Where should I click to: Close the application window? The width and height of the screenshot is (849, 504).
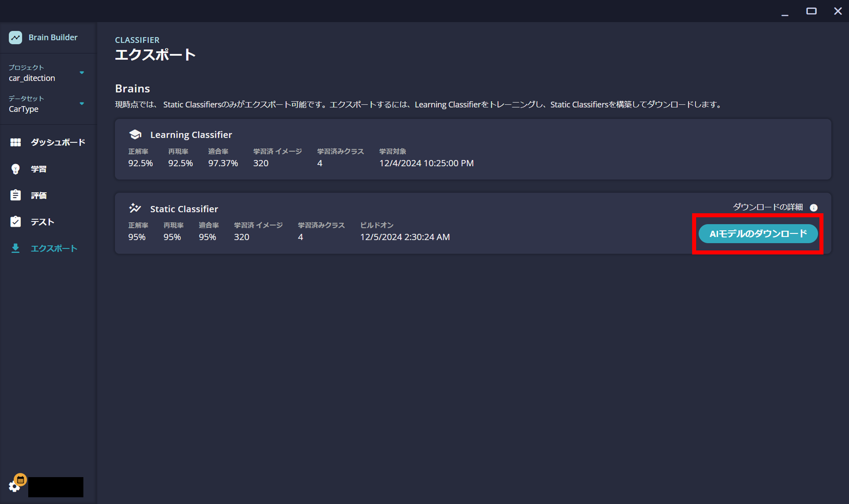coord(838,11)
